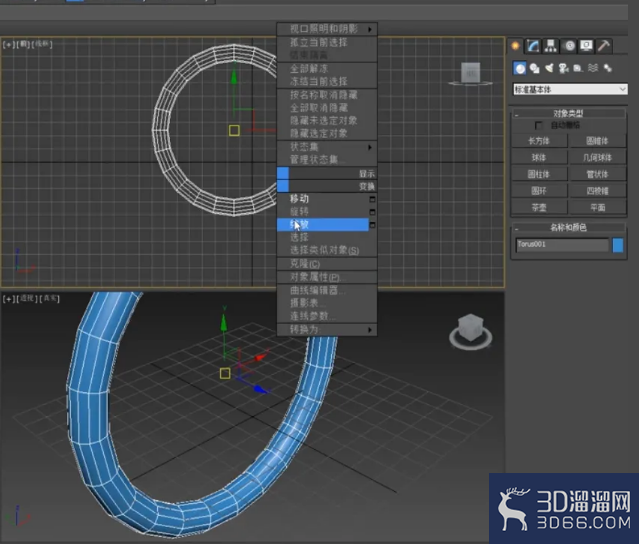Select the Cameras category icon

click(564, 68)
